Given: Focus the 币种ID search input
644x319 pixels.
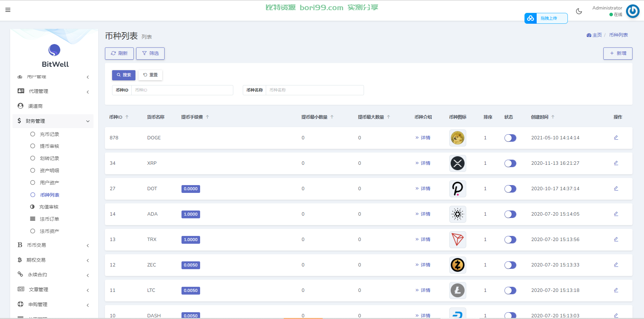Looking at the screenshot, I should click(x=182, y=90).
